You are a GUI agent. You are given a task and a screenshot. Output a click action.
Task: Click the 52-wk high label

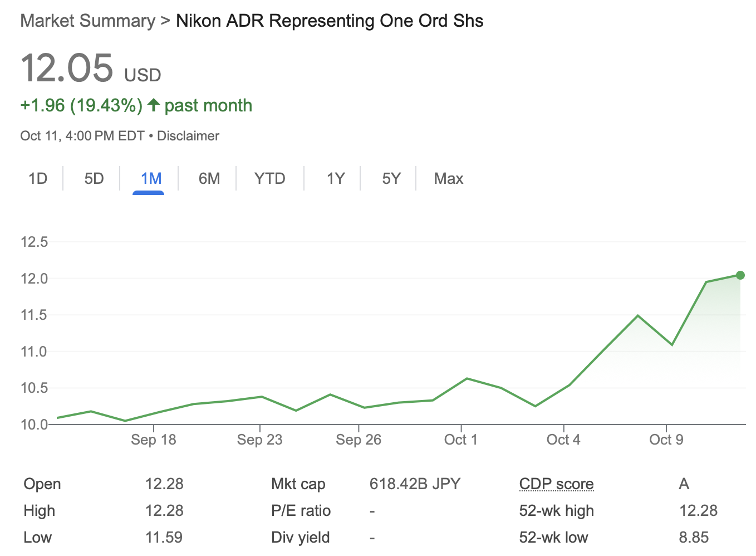(556, 510)
